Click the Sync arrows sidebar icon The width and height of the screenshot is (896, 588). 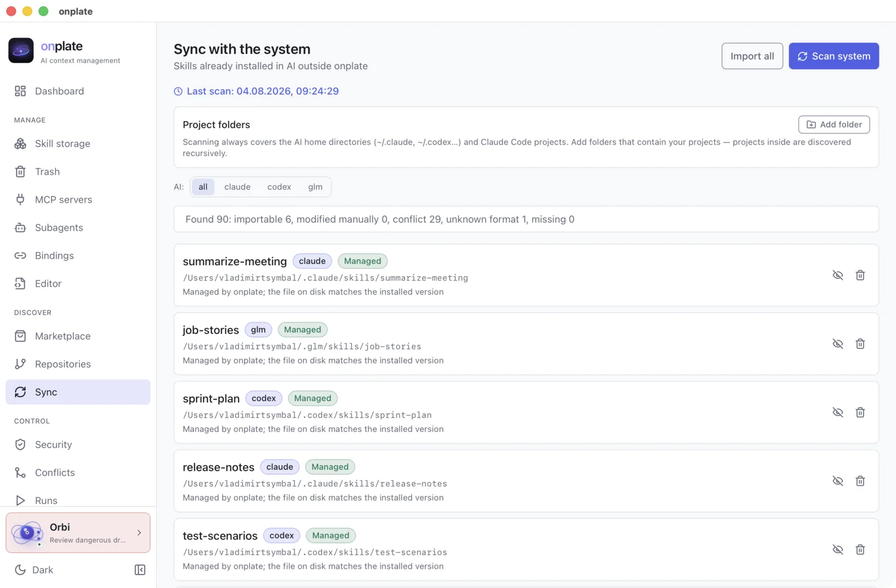[x=20, y=393]
